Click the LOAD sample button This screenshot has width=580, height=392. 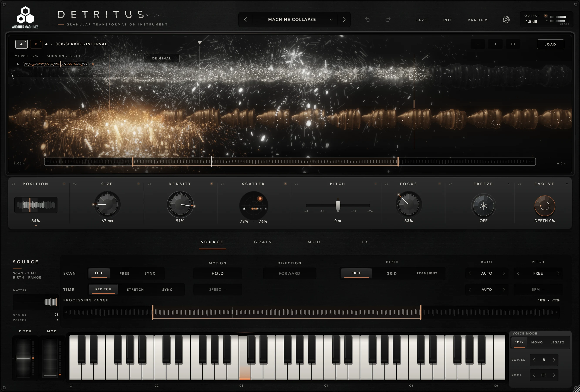click(550, 44)
